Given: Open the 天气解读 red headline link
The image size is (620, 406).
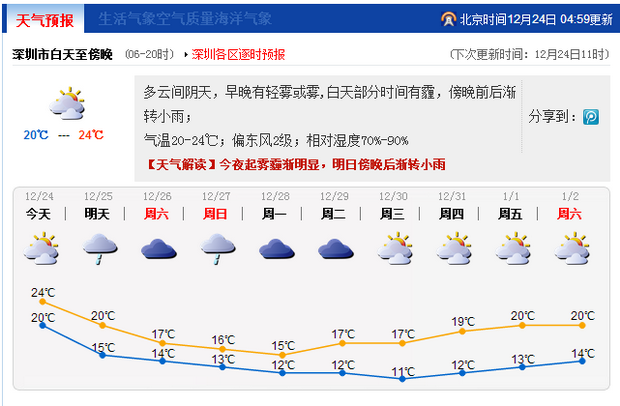Looking at the screenshot, I should (295, 164).
